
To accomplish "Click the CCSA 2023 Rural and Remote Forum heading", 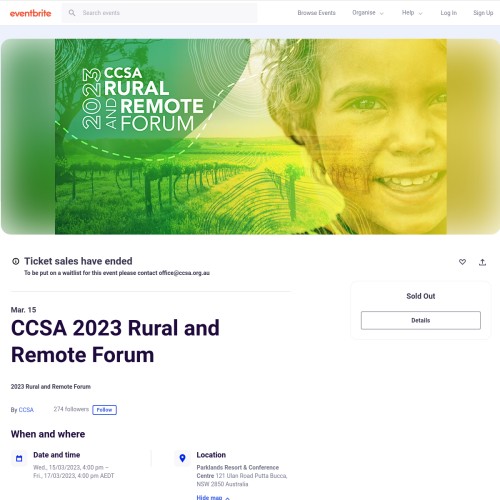I will click(x=115, y=341).
